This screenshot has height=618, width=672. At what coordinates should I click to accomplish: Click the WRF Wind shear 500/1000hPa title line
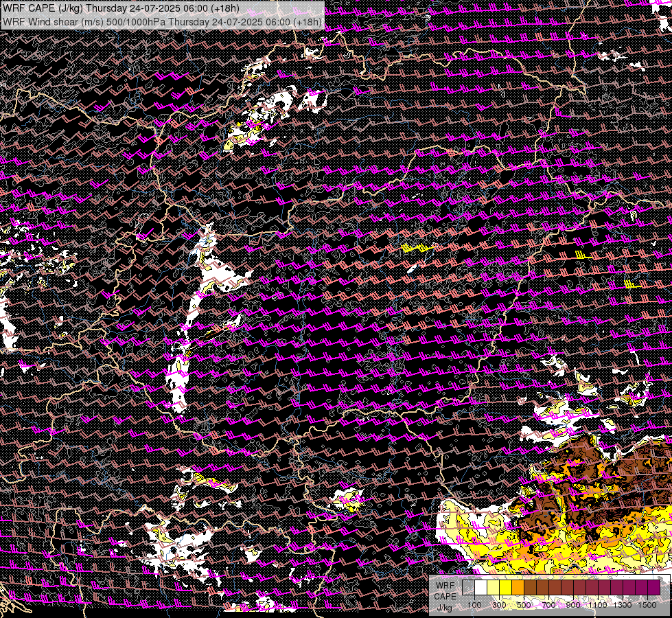pyautogui.click(x=162, y=22)
